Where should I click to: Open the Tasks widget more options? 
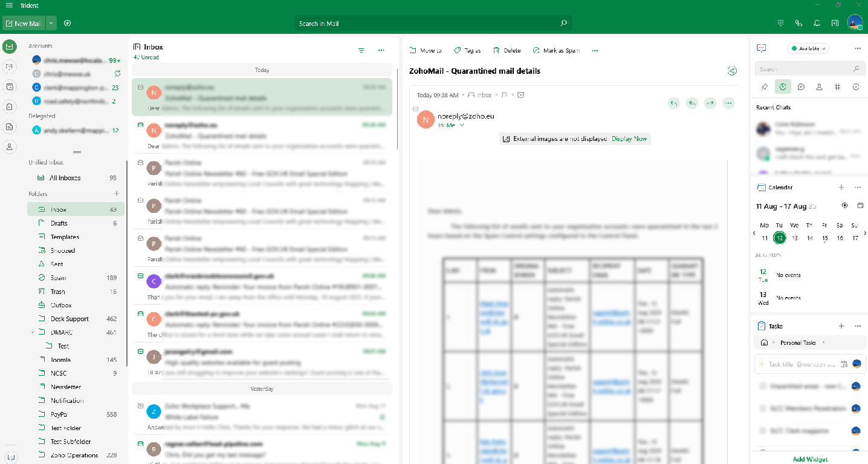point(858,326)
